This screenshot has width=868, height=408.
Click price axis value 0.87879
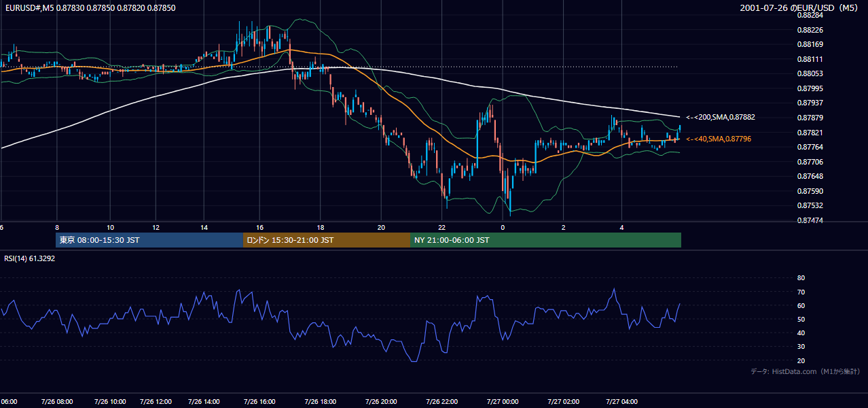point(810,118)
